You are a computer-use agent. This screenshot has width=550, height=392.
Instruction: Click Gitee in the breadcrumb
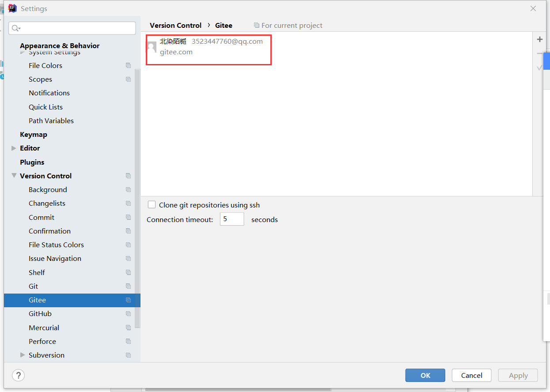(224, 26)
